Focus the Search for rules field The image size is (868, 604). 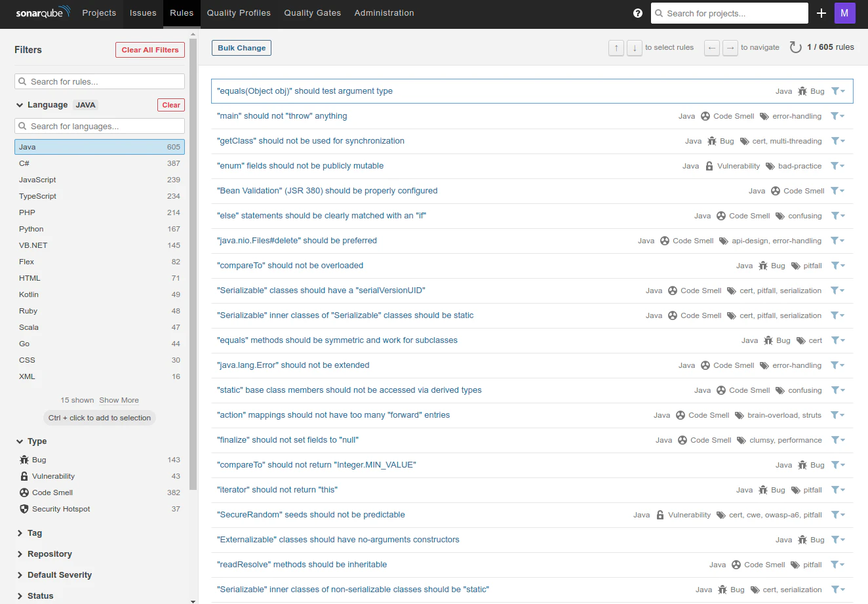tap(100, 81)
